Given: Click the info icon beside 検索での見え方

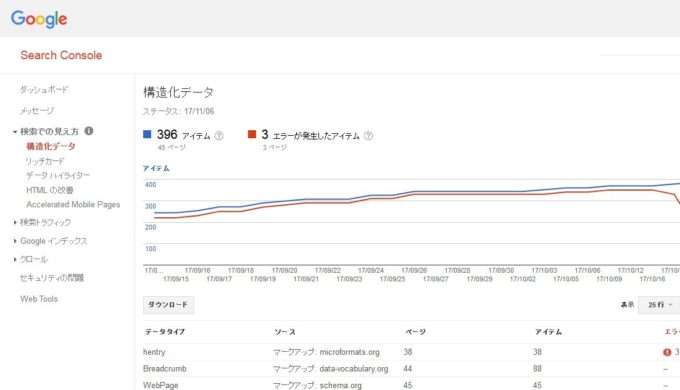Looking at the screenshot, I should (89, 131).
